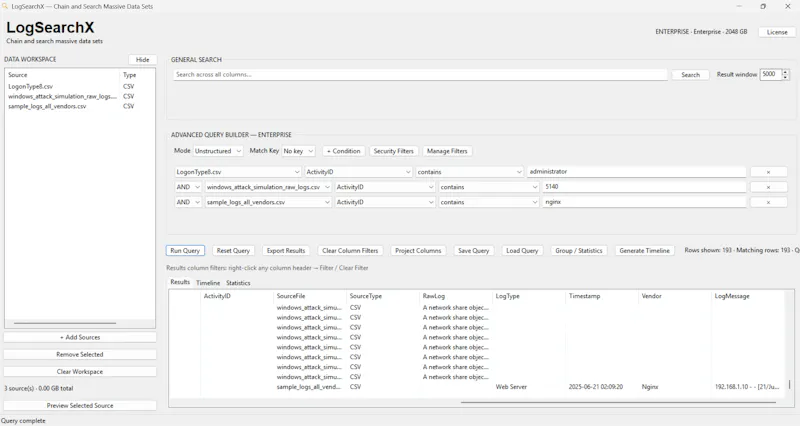Click Generate Timeline
The height and width of the screenshot is (426, 800).
(x=644, y=250)
